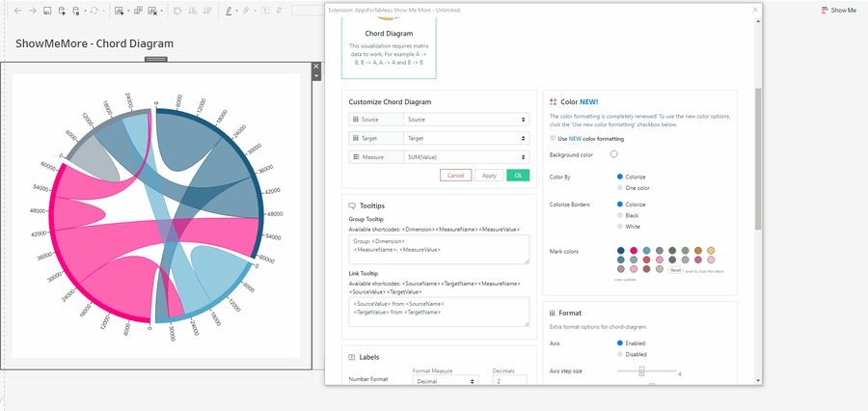Click the Add new data source icon
The width and height of the screenshot is (868, 411).
pos(63,11)
